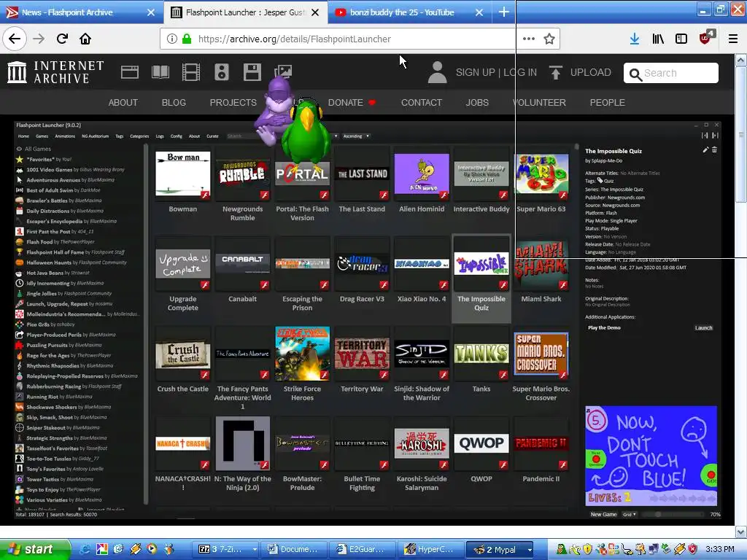Select the Bowman game thumbnail
This screenshot has width=747, height=560.
coord(183,174)
